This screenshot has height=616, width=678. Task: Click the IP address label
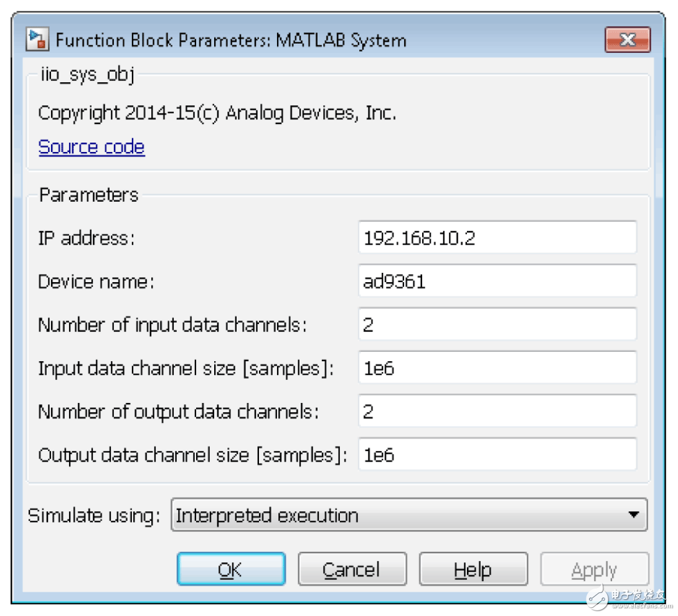click(87, 238)
